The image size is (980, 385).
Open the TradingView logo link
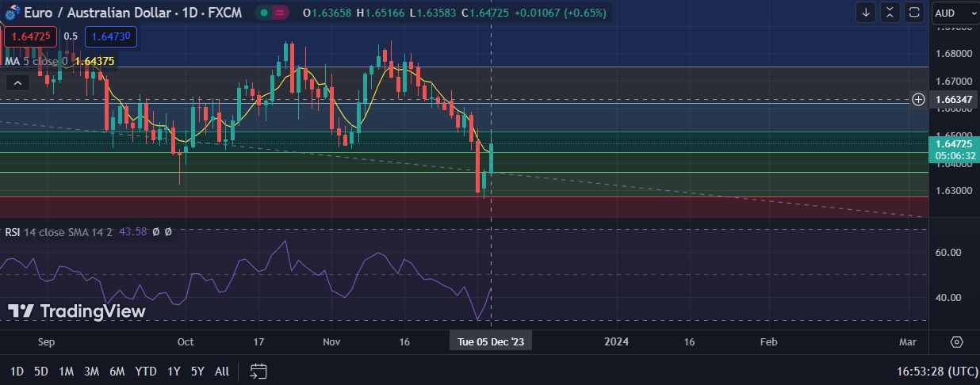point(77,311)
